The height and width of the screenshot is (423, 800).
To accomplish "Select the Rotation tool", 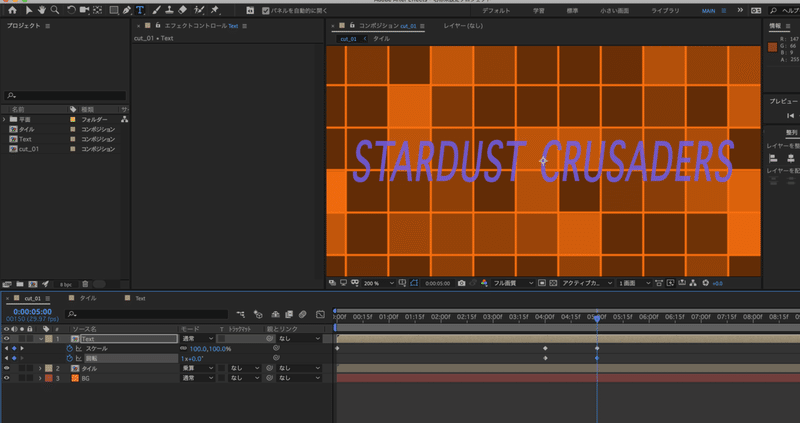I will click(x=71, y=10).
